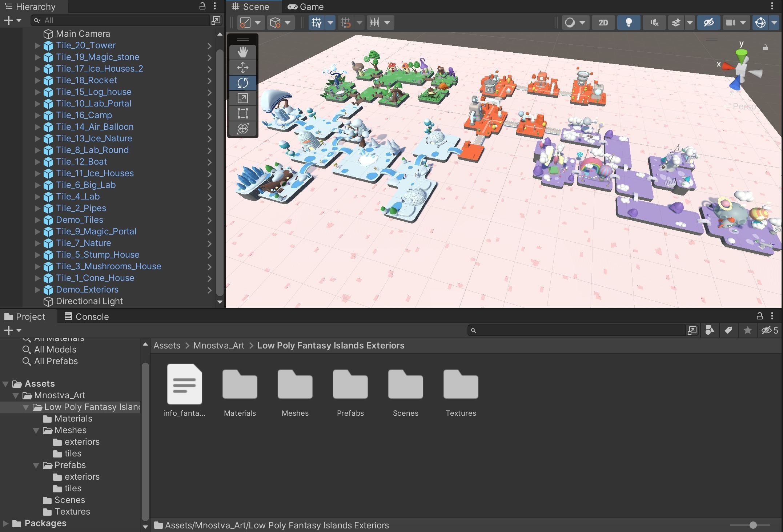Select the Hand view tool

click(242, 52)
